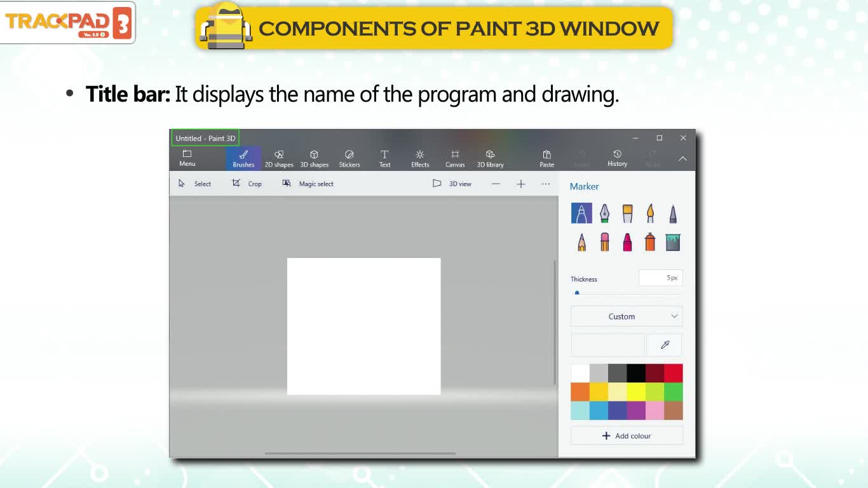
Task: Select the Fill bucket tool
Action: coord(673,241)
